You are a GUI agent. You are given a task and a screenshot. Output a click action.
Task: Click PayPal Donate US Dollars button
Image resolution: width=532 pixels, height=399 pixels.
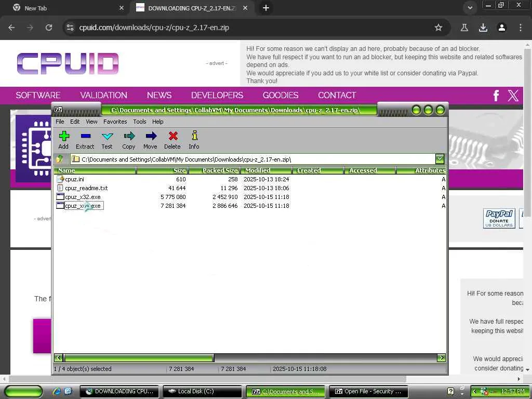point(499,219)
